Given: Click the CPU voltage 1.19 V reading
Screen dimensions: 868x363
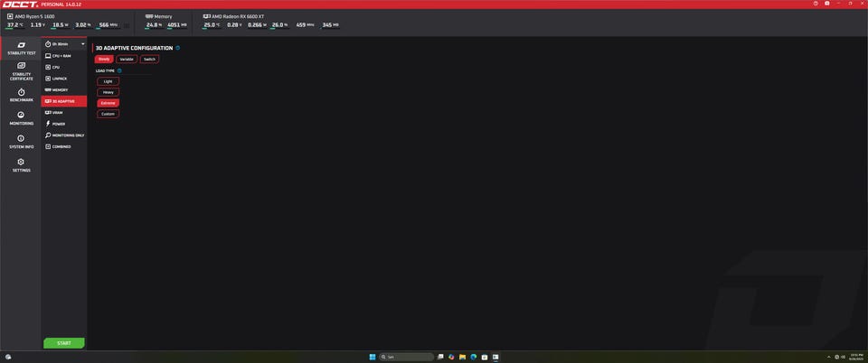Looking at the screenshot, I should [38, 25].
